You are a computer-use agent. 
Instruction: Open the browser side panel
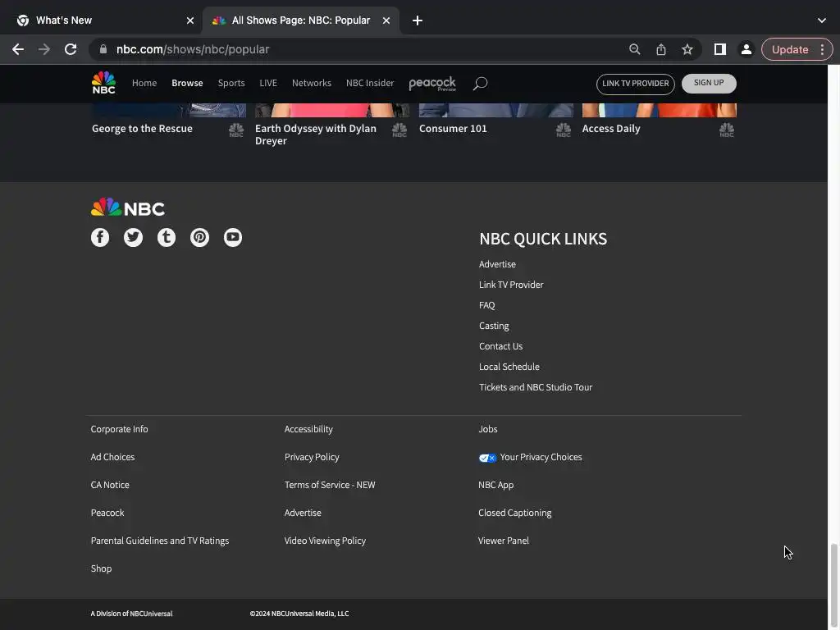point(720,49)
